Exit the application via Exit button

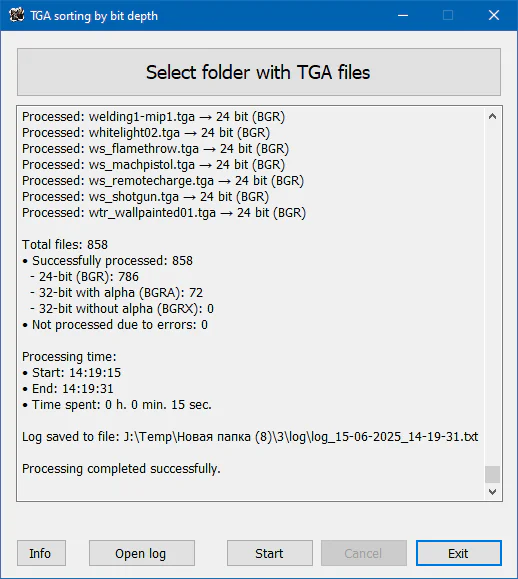point(459,553)
